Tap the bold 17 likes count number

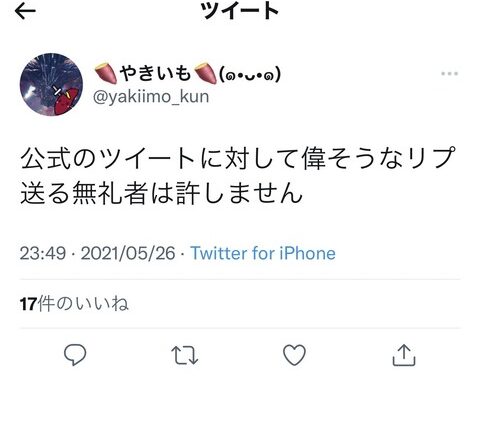[x=28, y=304]
